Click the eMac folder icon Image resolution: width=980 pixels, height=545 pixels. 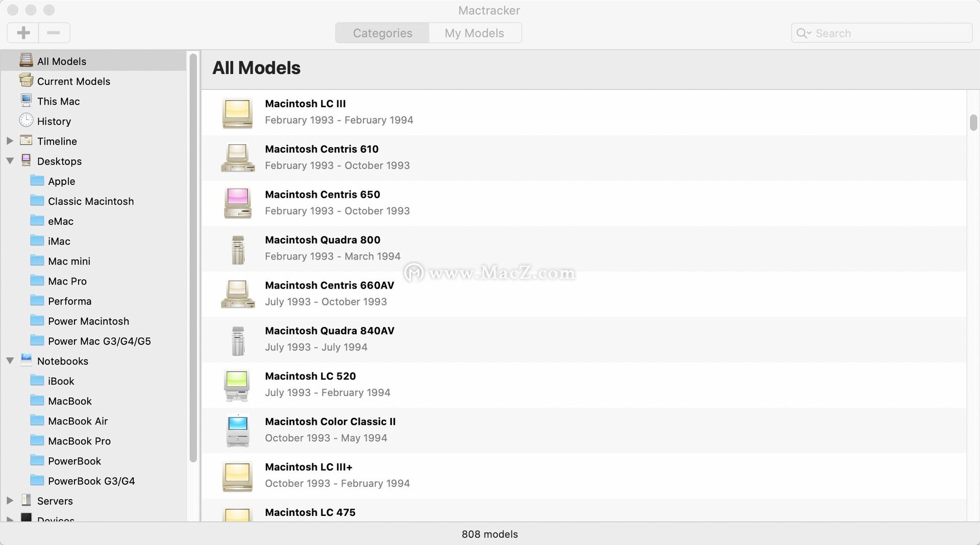pos(37,220)
